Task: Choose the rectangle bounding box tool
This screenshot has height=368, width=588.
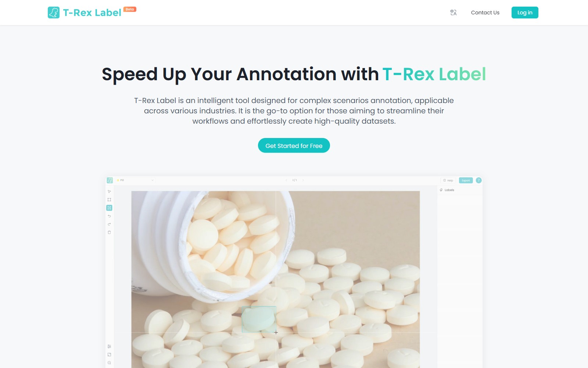Action: click(x=109, y=200)
